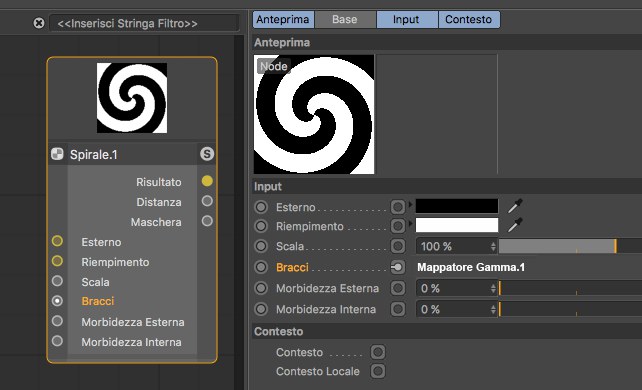Expand the Esterno color arrow
The image size is (642, 390).
(410, 204)
